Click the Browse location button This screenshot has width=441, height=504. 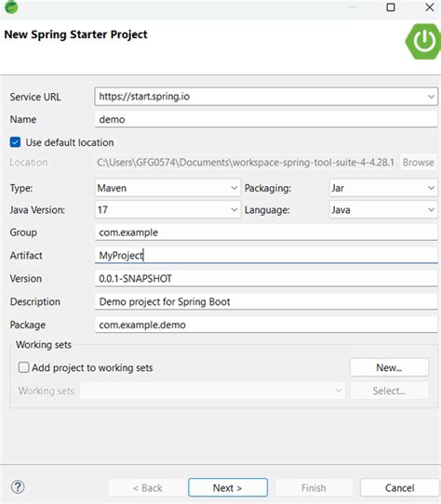coord(419,162)
